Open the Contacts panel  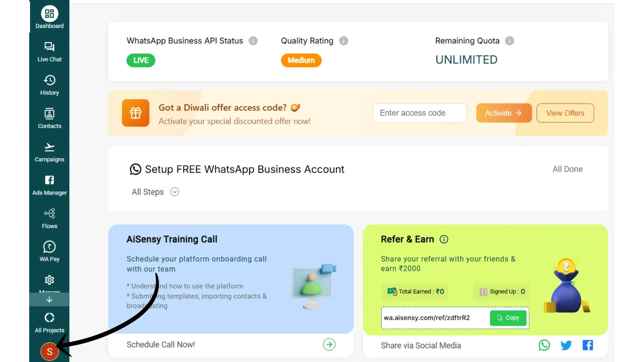pos(49,118)
